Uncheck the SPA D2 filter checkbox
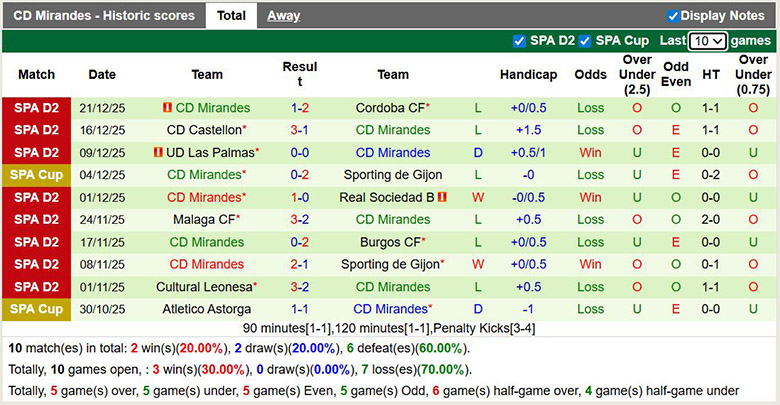Image resolution: width=780 pixels, height=405 pixels. click(x=518, y=41)
